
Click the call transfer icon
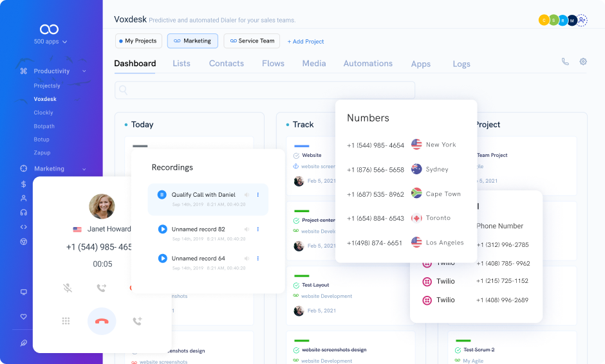pyautogui.click(x=101, y=288)
